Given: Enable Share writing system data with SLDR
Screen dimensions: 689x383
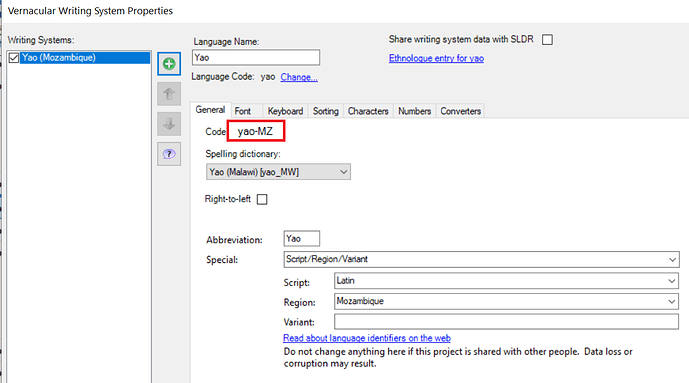Looking at the screenshot, I should pyautogui.click(x=547, y=40).
